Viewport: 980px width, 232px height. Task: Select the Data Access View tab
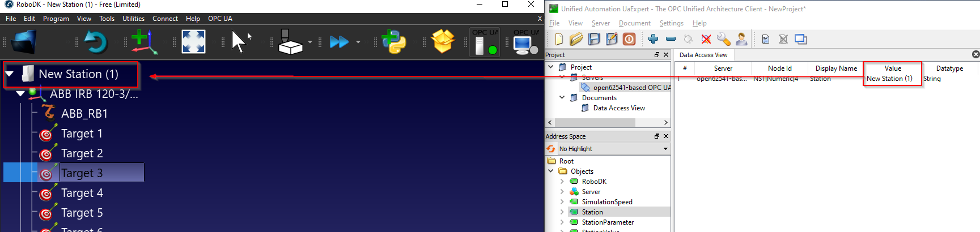click(x=703, y=55)
